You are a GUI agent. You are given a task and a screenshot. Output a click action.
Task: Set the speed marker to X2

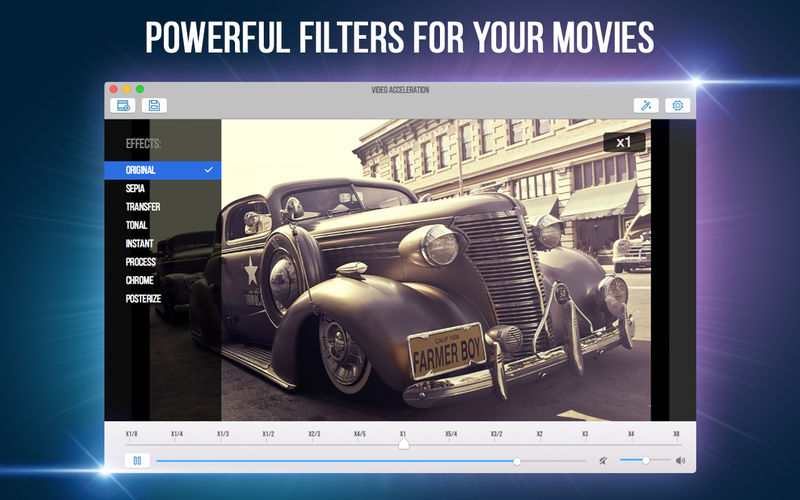click(539, 434)
